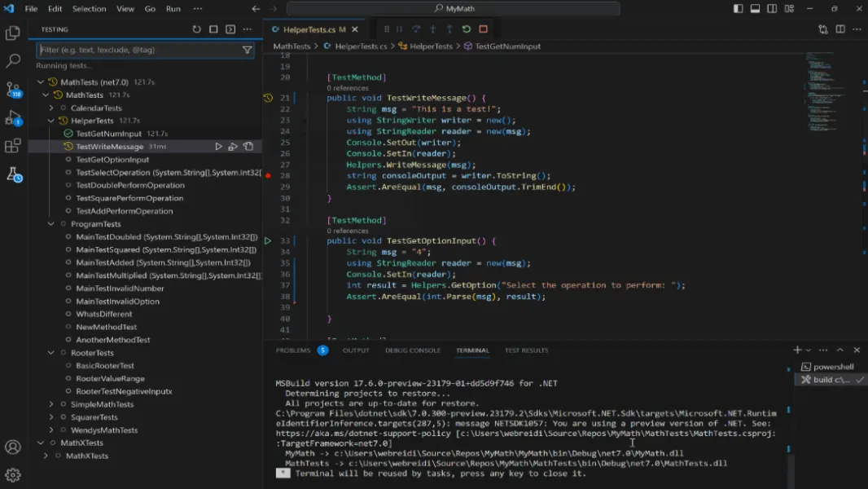Show test output icon in Testing header
Image resolution: width=868 pixels, height=489 pixels.
pyautogui.click(x=230, y=29)
